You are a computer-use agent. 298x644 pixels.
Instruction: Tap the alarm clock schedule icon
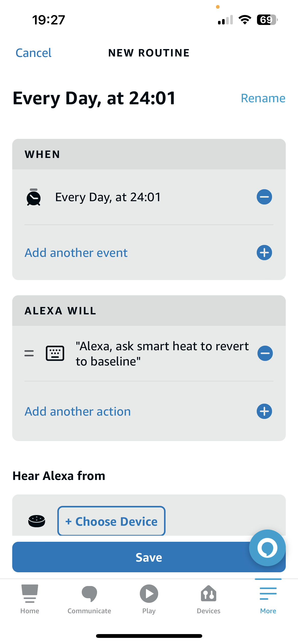click(34, 197)
